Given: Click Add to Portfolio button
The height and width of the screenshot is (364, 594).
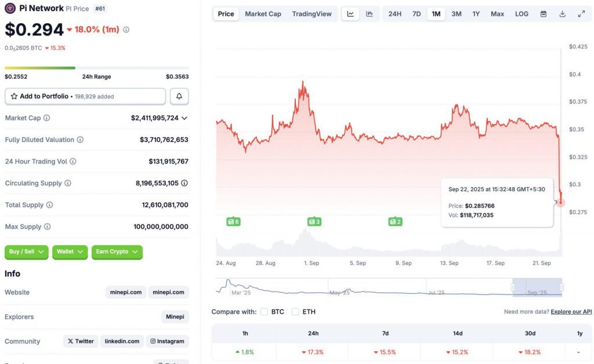Looking at the screenshot, I should pyautogui.click(x=85, y=96).
